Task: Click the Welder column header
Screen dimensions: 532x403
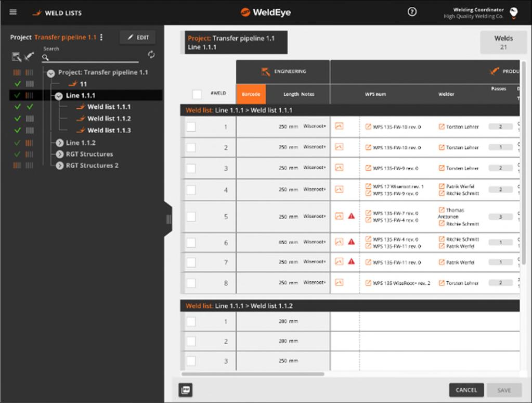Action: point(446,94)
